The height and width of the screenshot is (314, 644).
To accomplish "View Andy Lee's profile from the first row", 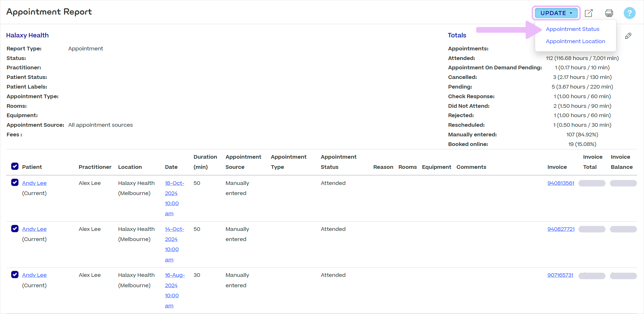I will click(34, 183).
